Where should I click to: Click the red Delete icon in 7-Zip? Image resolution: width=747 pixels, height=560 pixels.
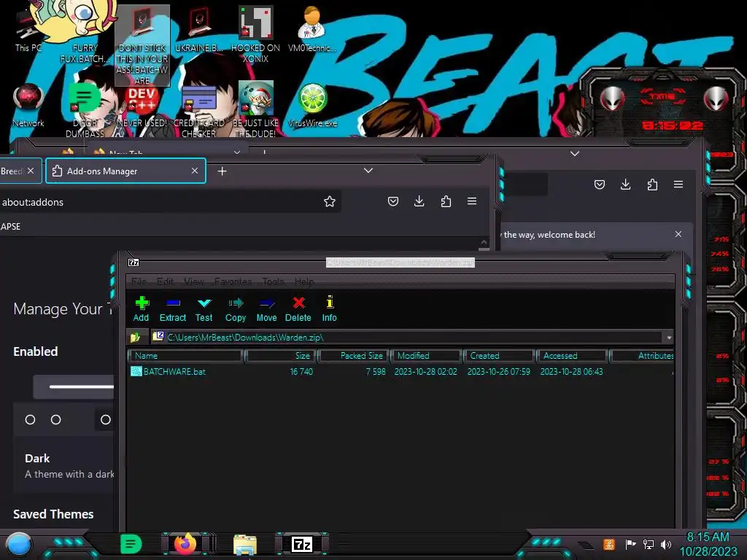tap(298, 309)
